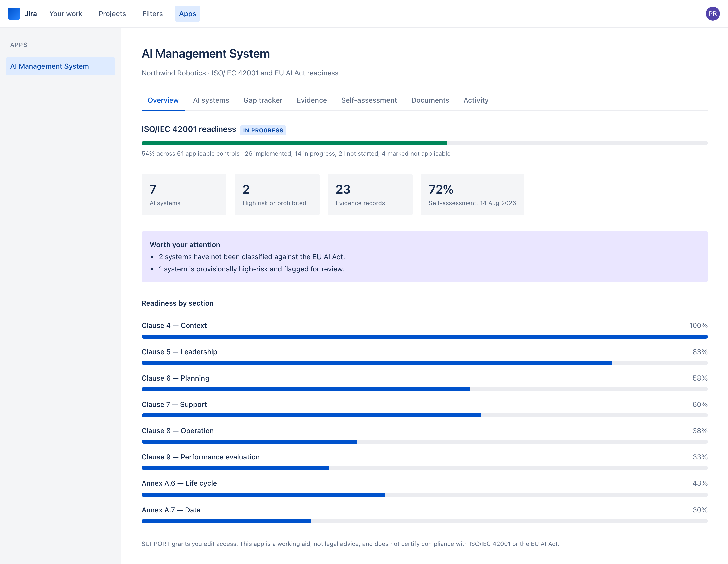
Task: Select the Apps navigation item
Action: (x=187, y=14)
